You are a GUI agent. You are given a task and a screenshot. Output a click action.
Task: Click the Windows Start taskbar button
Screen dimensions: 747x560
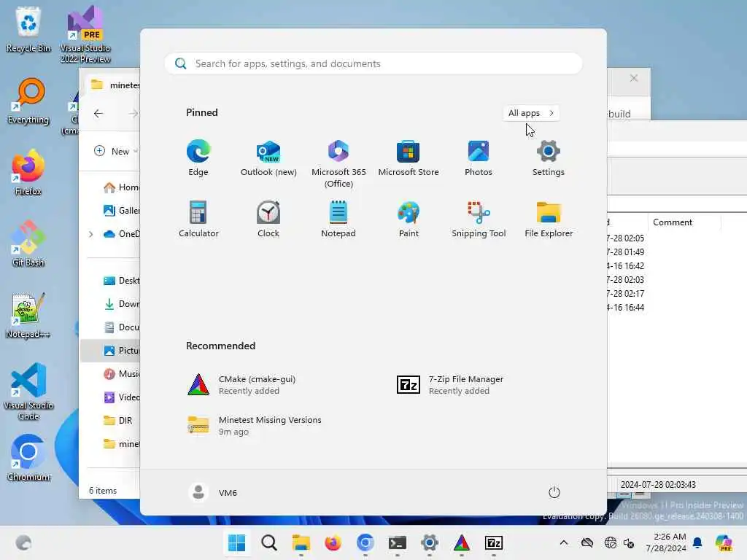[x=237, y=542]
